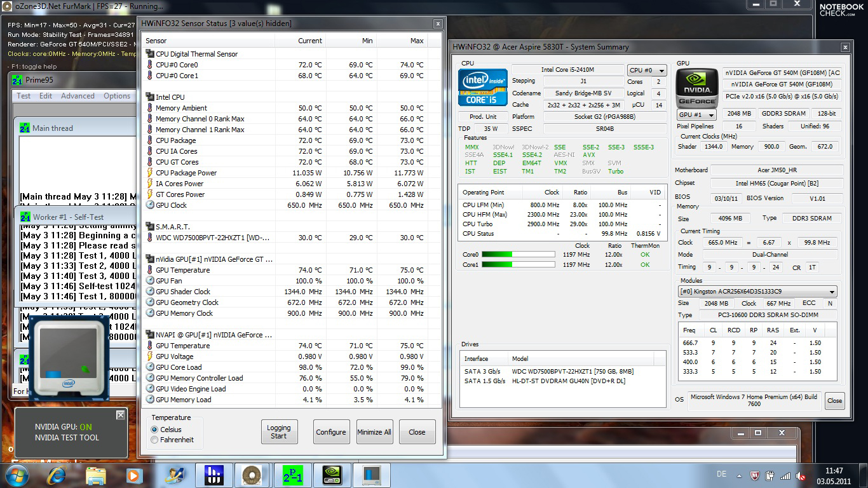Open the Kingston memory module dropdown
The width and height of the screenshot is (868, 488).
tap(757, 292)
